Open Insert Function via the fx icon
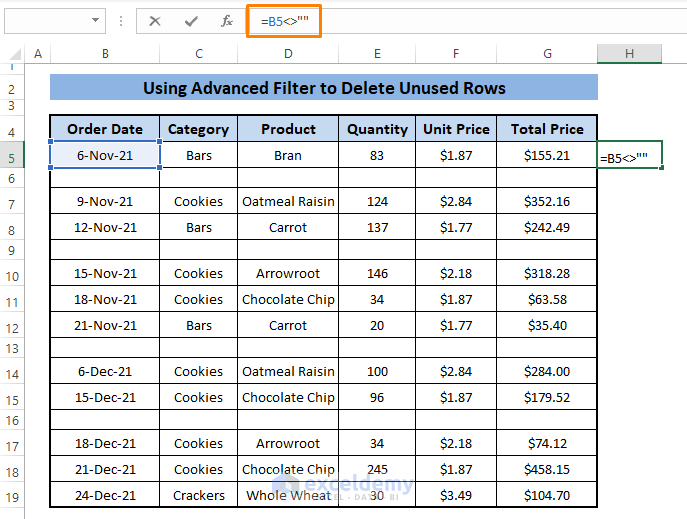 [x=227, y=21]
